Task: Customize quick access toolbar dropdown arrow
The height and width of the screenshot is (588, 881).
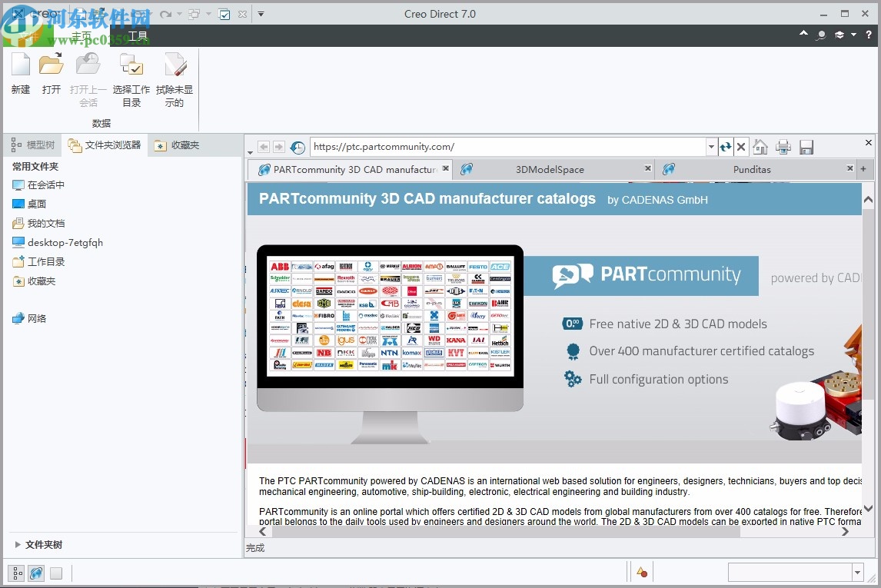Action: click(x=261, y=14)
